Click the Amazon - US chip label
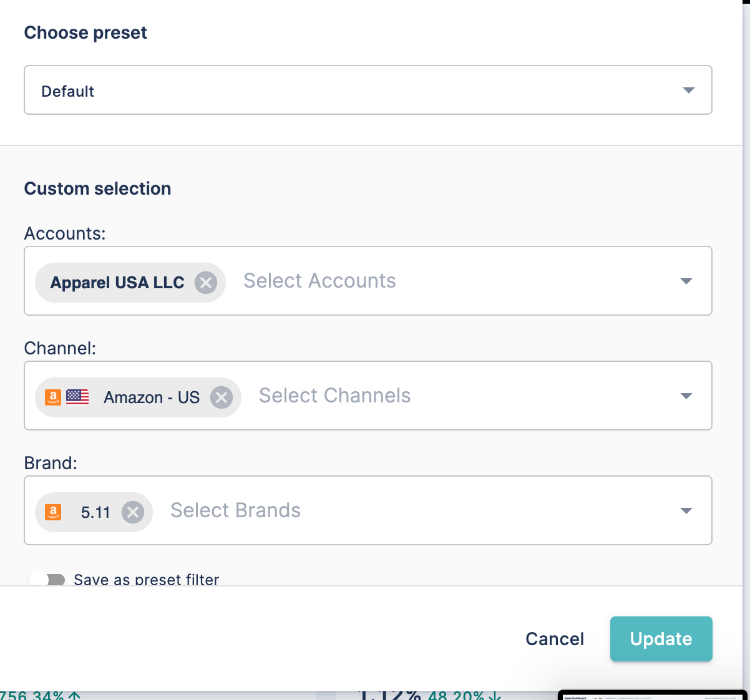 click(x=152, y=397)
